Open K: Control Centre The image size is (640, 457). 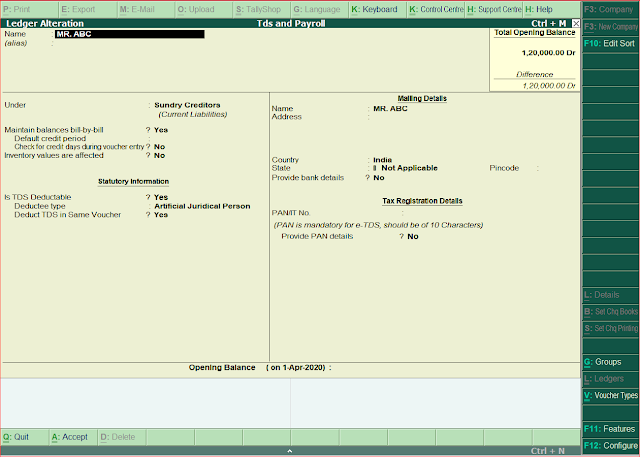[436, 9]
